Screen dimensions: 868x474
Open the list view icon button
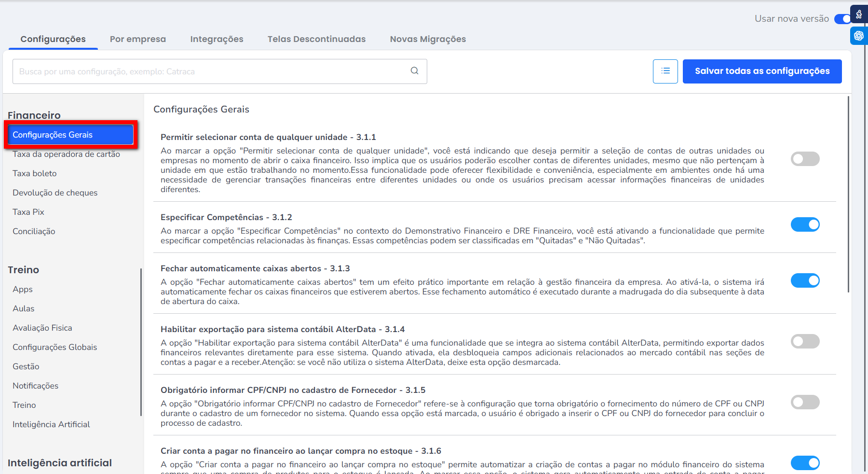[665, 71]
